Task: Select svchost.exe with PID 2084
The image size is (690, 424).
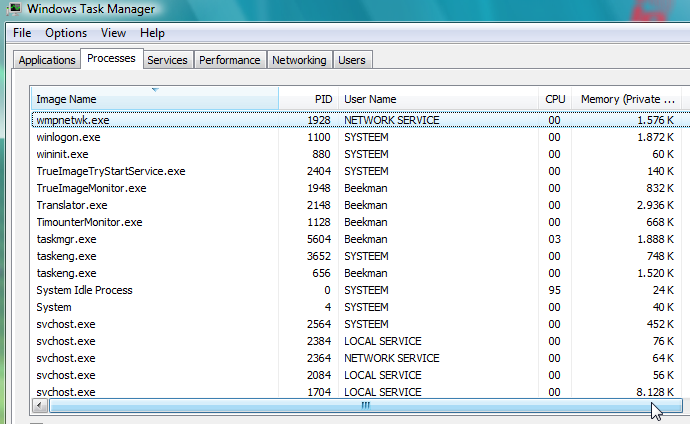Action: coord(361,375)
